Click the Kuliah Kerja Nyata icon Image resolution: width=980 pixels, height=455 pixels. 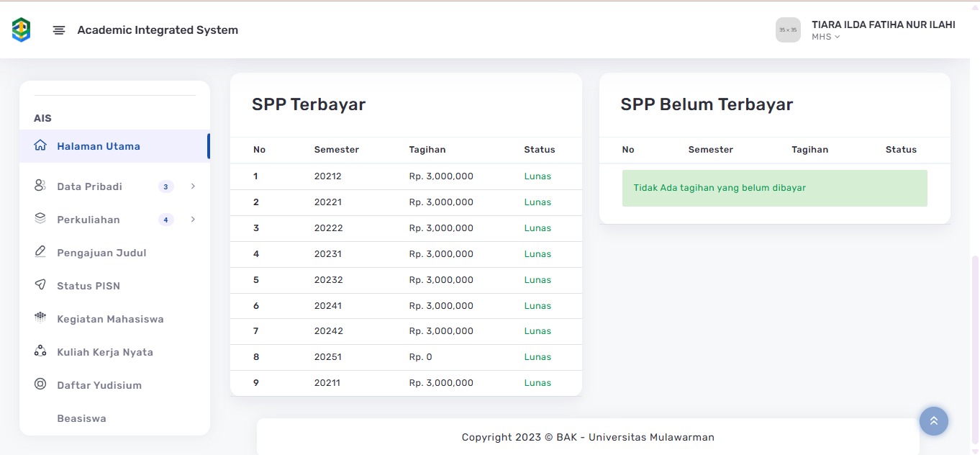(40, 351)
